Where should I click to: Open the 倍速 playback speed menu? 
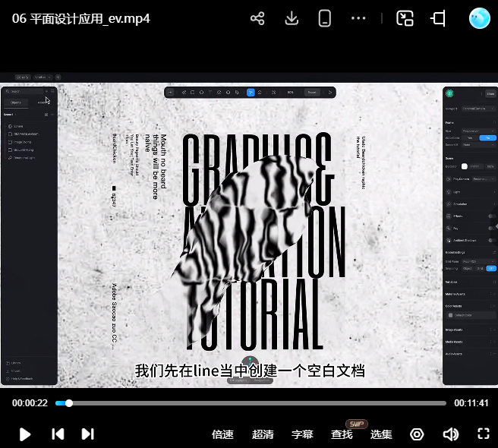pos(222,434)
